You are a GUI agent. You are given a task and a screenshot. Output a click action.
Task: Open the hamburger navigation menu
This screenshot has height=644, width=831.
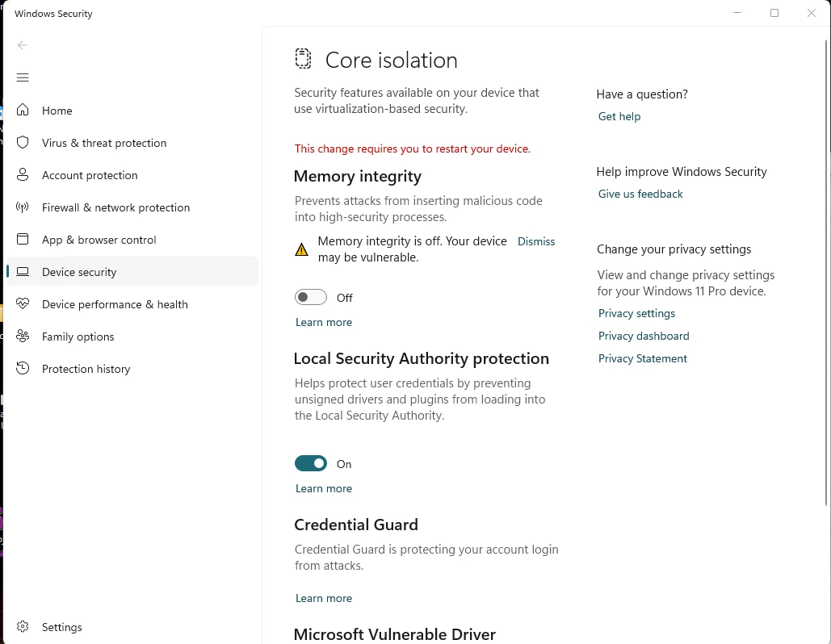[23, 77]
